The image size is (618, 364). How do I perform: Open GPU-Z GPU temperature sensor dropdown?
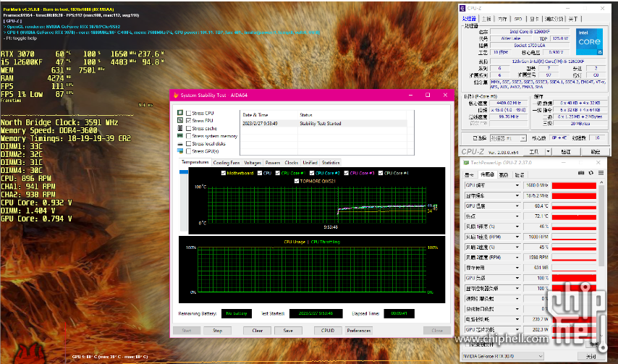point(517,206)
